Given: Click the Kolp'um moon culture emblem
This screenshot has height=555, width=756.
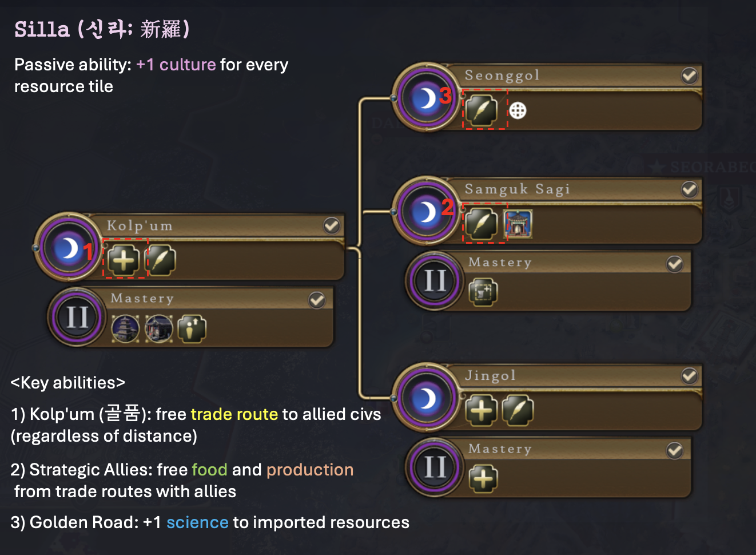Looking at the screenshot, I should click(69, 248).
